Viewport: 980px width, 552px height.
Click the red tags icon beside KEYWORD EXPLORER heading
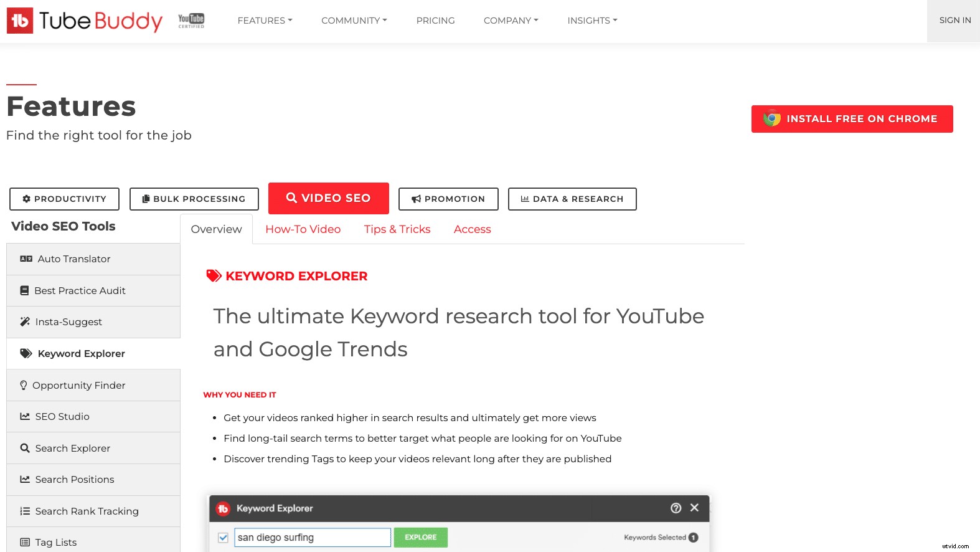point(214,276)
